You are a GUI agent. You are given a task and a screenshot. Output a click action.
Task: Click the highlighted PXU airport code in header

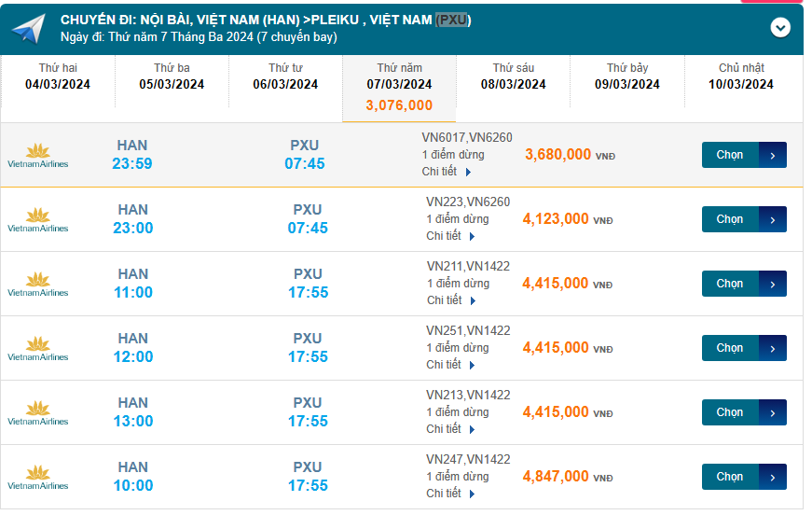452,20
